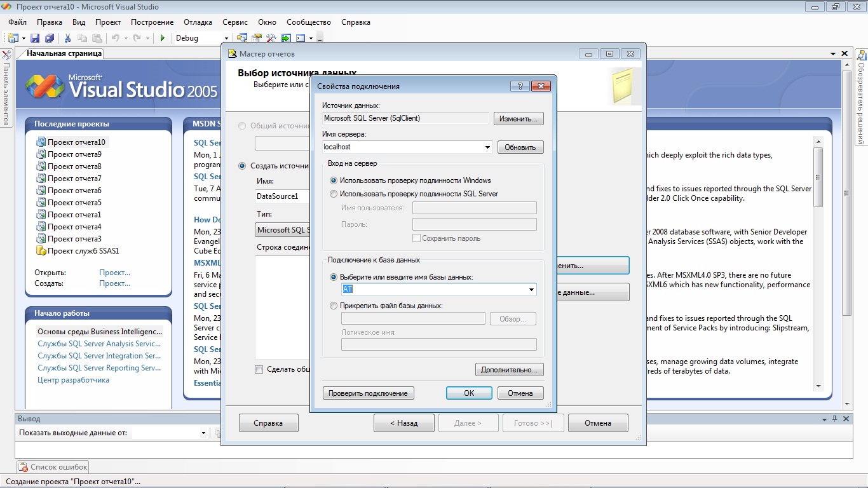Expand the Redo history dropdown arrow
868x488 pixels.
pos(147,38)
